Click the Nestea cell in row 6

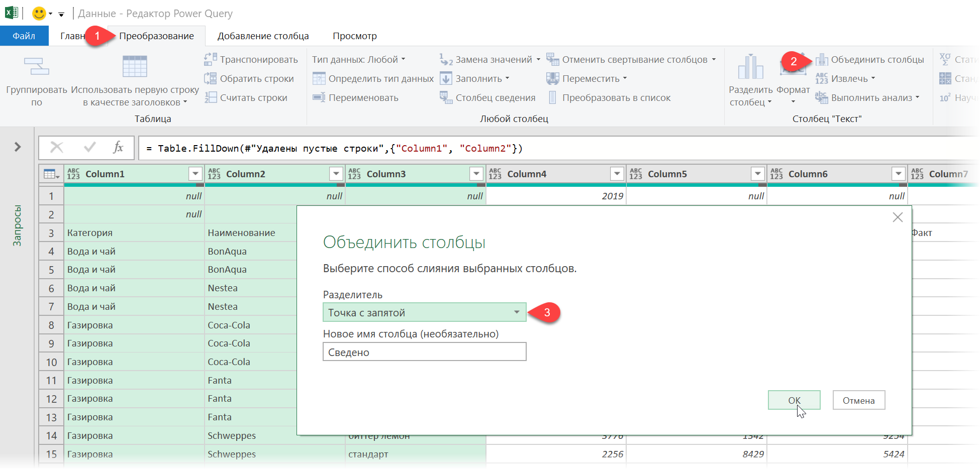(x=251, y=288)
